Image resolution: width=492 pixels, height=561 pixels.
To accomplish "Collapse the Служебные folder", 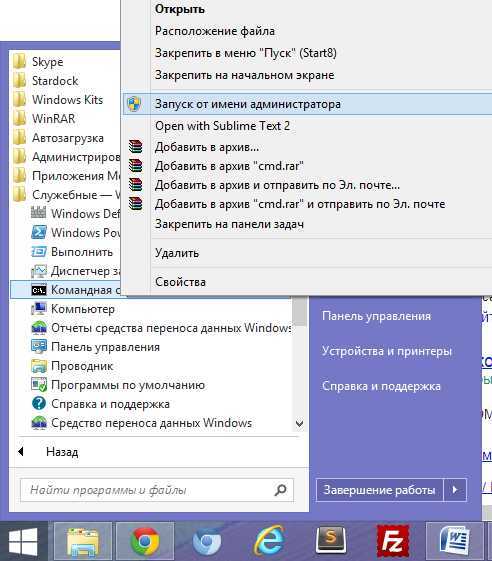I will click(67, 195).
